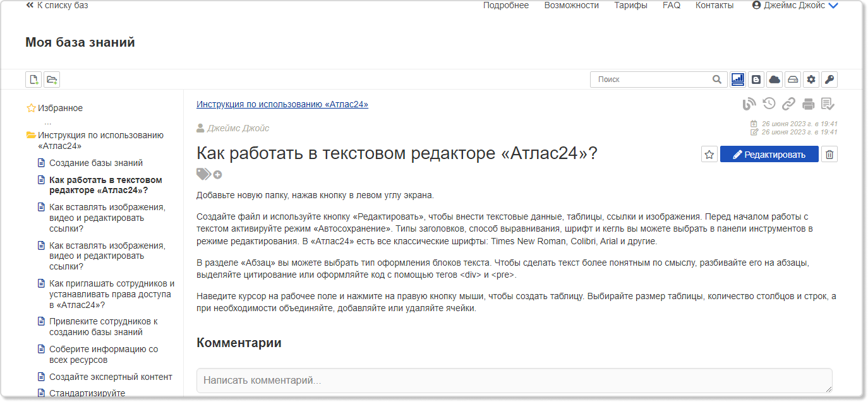Expand the ellipsis under Избранное
Viewport: 868px width, 402px height.
click(x=48, y=122)
